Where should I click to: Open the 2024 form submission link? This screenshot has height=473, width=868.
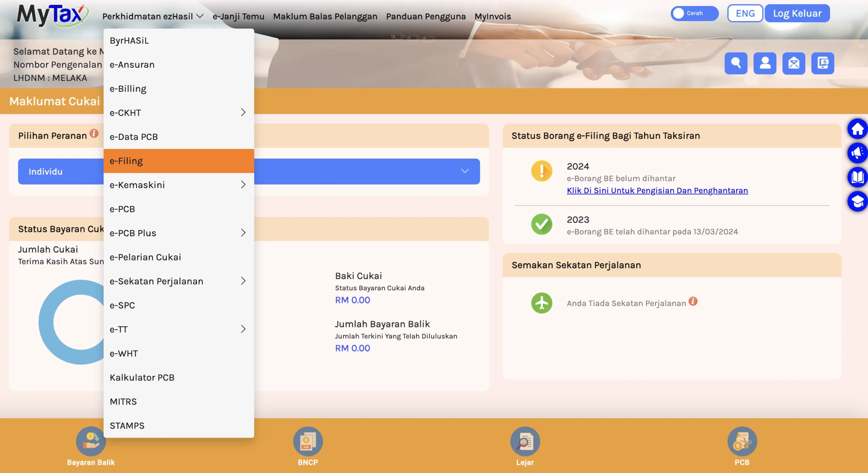[x=657, y=190]
